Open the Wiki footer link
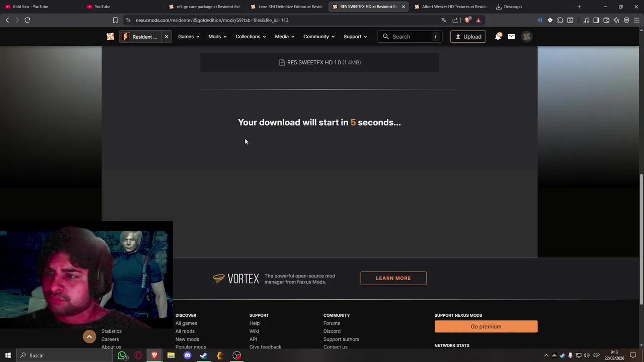This screenshot has width=644, height=362. pos(254,331)
